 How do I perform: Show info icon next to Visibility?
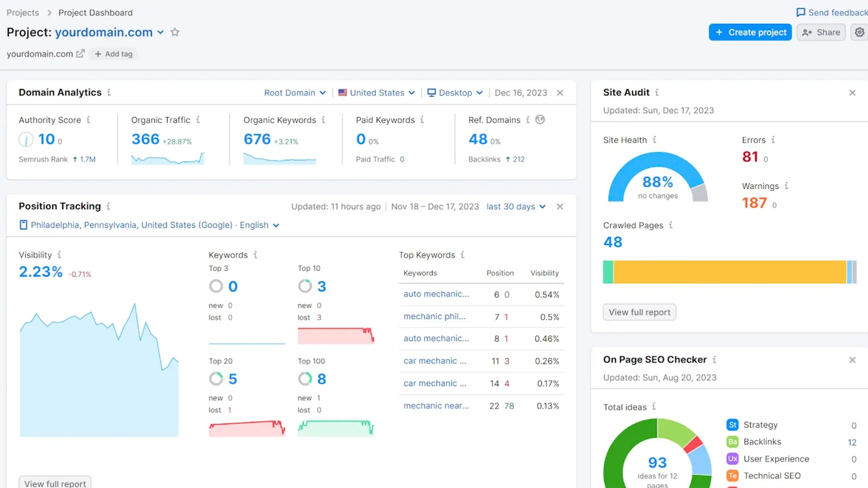pyautogui.click(x=59, y=255)
